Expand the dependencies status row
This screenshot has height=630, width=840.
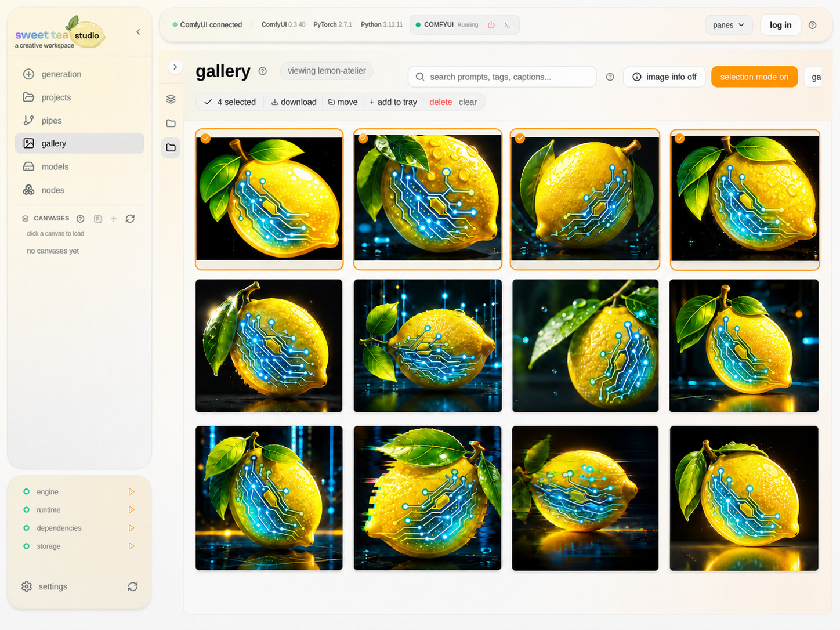[132, 528]
